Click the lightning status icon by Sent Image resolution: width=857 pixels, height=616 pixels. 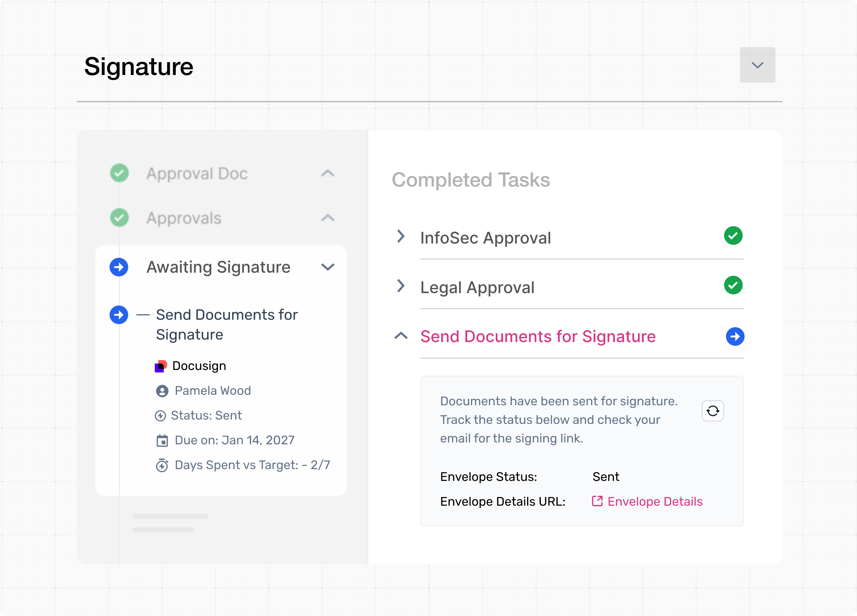pyautogui.click(x=161, y=416)
